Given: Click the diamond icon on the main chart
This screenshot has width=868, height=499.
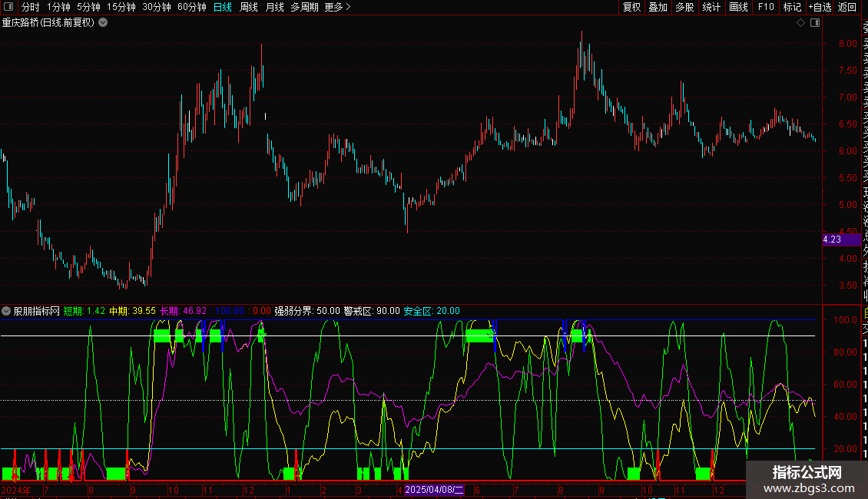Looking at the screenshot, I should tap(800, 23).
